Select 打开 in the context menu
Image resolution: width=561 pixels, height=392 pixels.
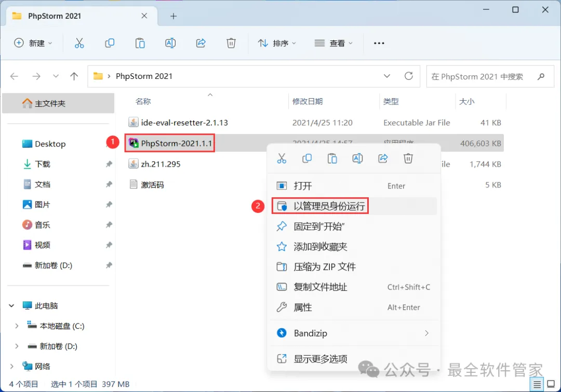coord(354,186)
